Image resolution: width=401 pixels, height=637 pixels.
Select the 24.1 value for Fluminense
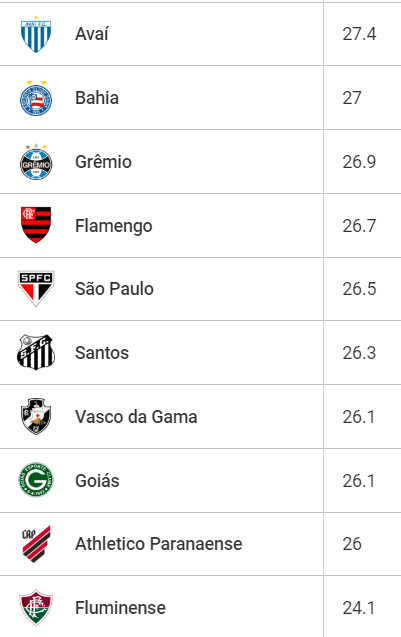pos(359,608)
